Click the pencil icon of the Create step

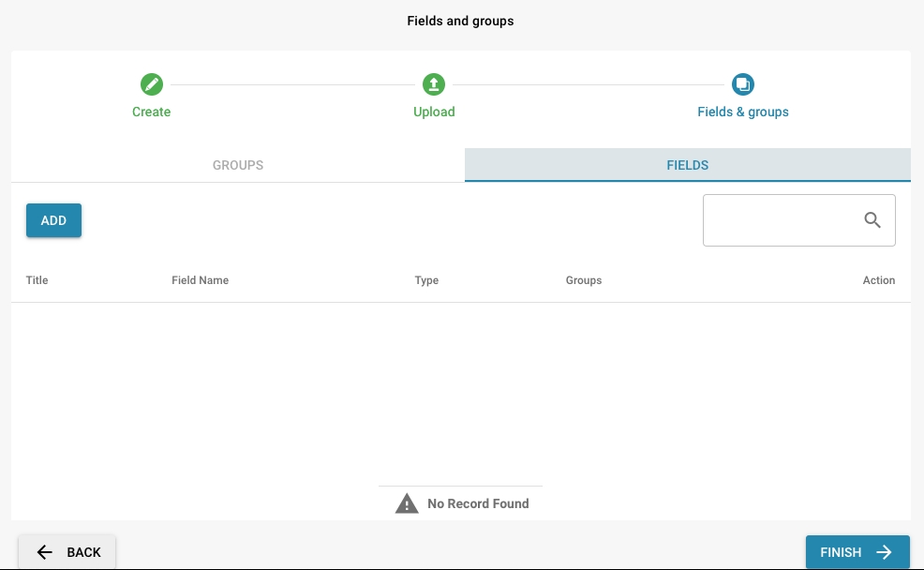(x=151, y=84)
